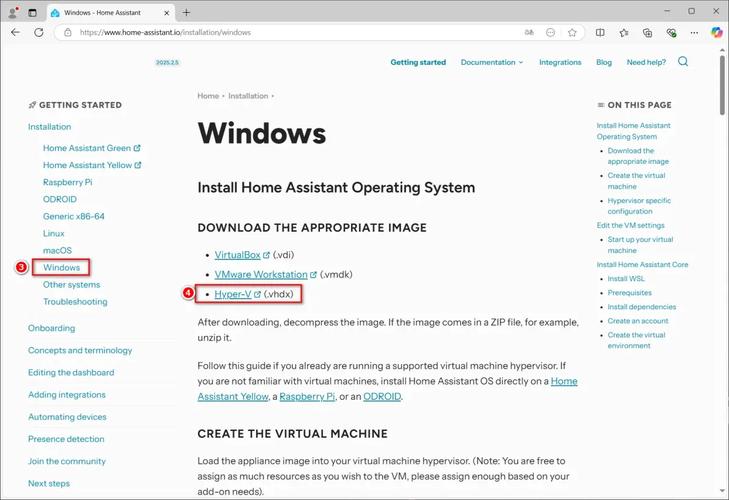This screenshot has height=500, width=729.
Task: Open Generic x86-64 sidebar link
Action: click(x=73, y=216)
